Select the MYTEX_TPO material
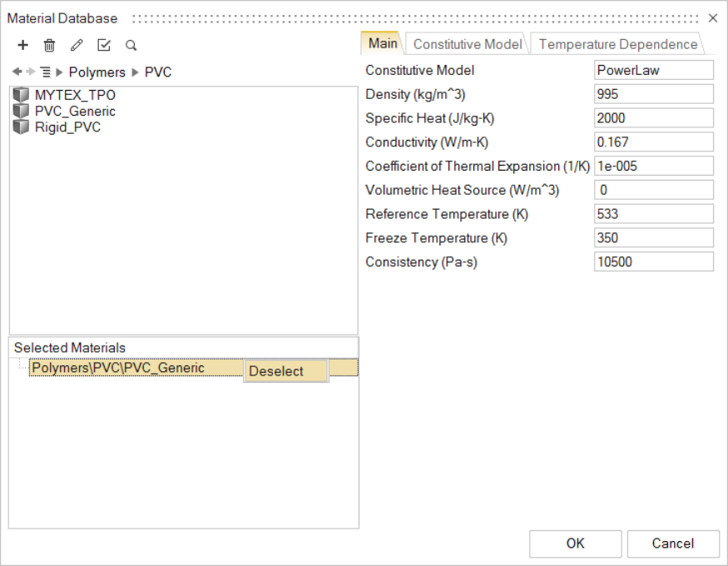Viewport: 728px width, 566px height. pos(75,95)
